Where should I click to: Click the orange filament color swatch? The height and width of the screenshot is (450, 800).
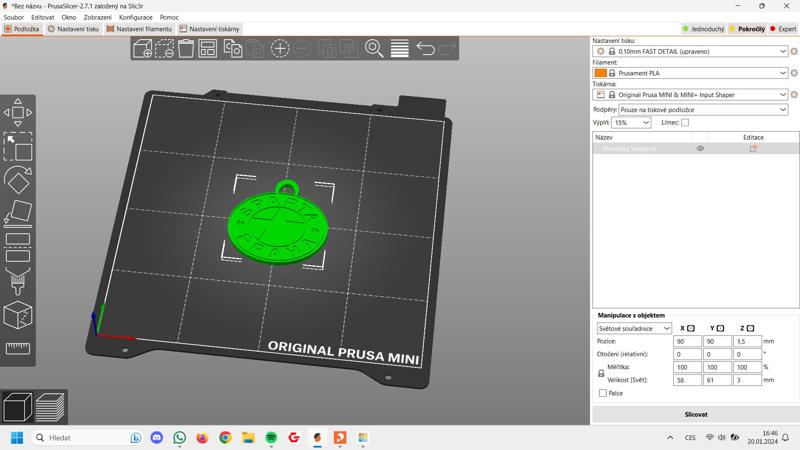pyautogui.click(x=601, y=73)
